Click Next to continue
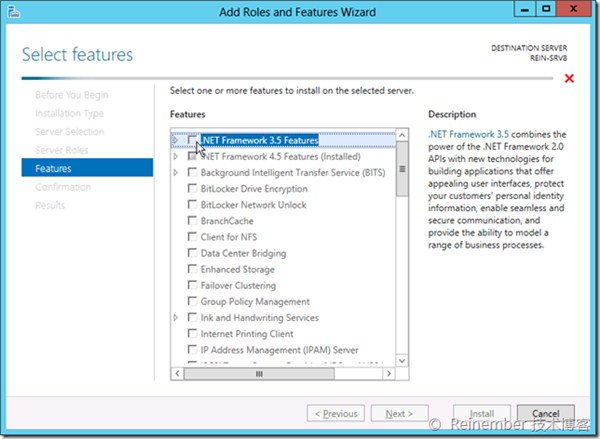 [x=399, y=413]
